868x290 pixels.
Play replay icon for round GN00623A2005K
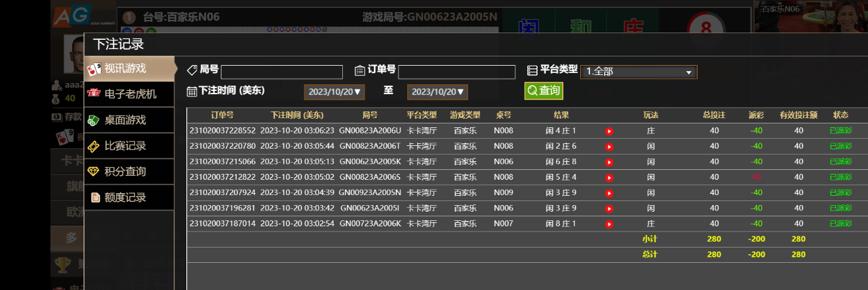tap(609, 162)
